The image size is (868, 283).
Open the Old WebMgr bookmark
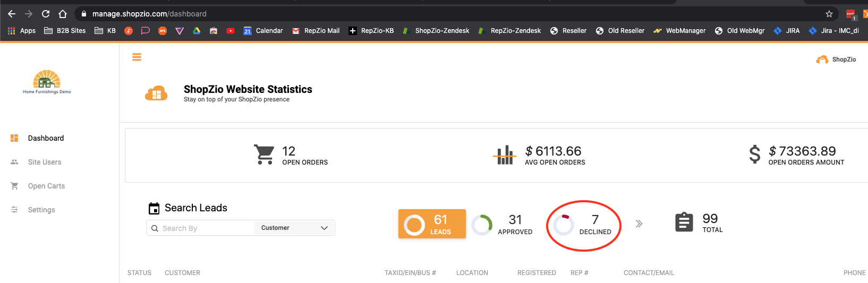739,31
